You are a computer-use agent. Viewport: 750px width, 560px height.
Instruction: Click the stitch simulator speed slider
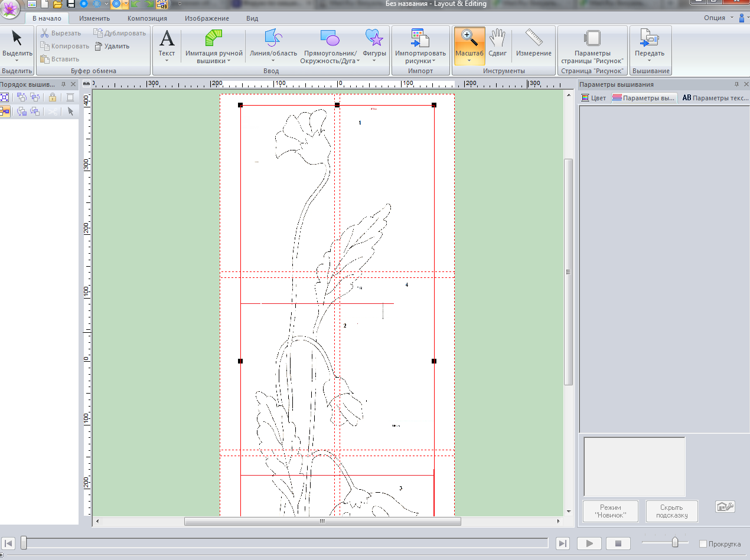point(675,543)
